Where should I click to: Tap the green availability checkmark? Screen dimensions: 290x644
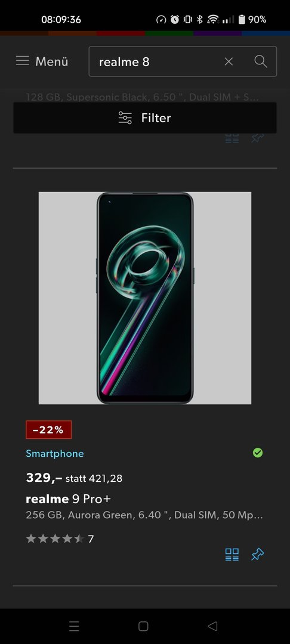coord(258,453)
